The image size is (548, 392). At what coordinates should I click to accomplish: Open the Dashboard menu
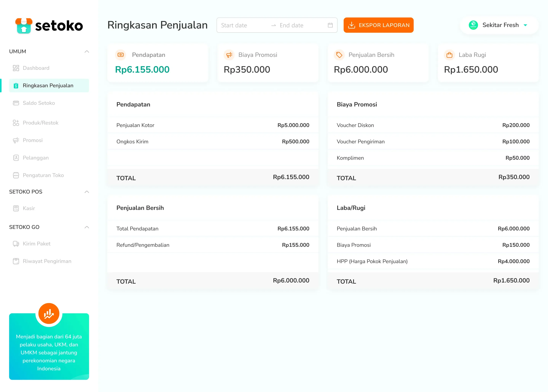pyautogui.click(x=49, y=68)
